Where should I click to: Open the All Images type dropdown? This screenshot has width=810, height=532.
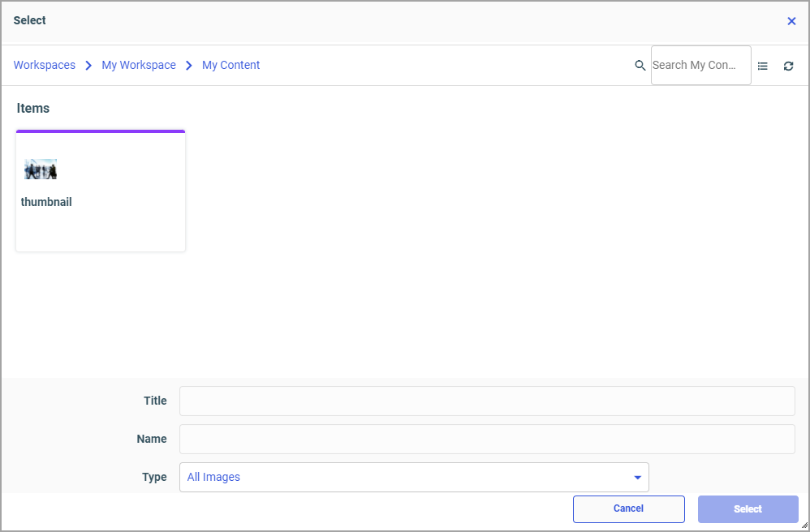tap(414, 478)
